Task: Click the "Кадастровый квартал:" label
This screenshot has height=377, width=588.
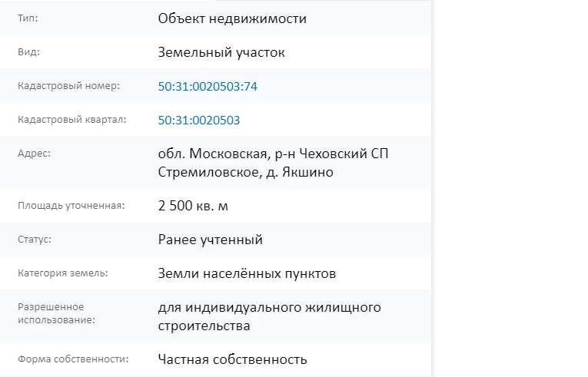Action: click(72, 120)
